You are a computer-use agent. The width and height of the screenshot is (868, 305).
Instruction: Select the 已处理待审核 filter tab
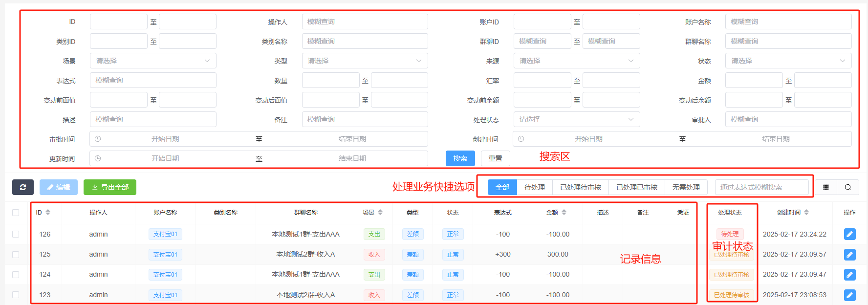[581, 187]
